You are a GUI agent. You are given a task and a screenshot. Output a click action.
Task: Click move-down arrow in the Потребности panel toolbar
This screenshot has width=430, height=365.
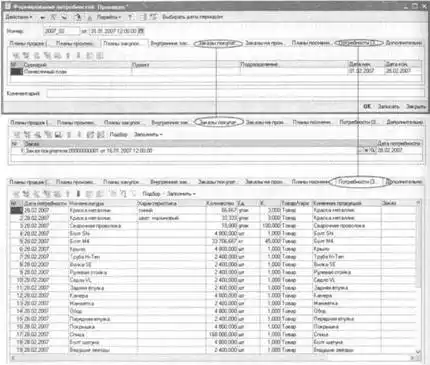[78, 194]
